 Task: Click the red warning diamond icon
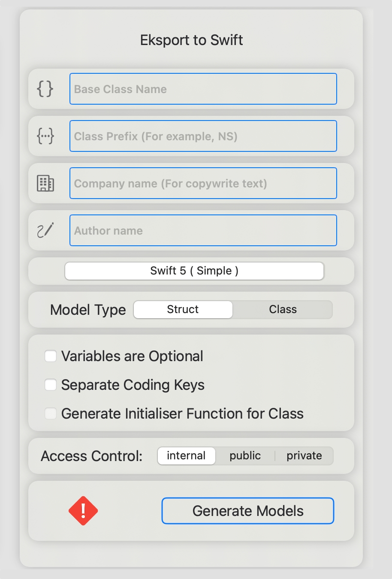(x=83, y=511)
